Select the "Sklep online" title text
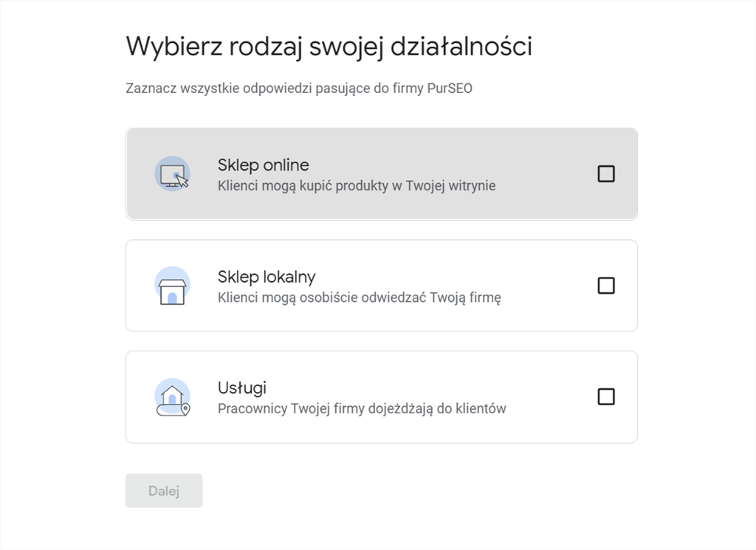The height and width of the screenshot is (550, 756). (263, 165)
